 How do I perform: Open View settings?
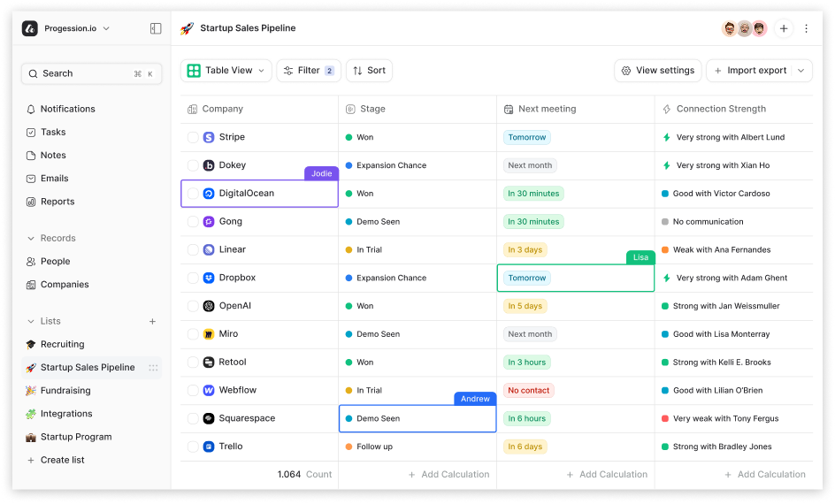pyautogui.click(x=658, y=70)
